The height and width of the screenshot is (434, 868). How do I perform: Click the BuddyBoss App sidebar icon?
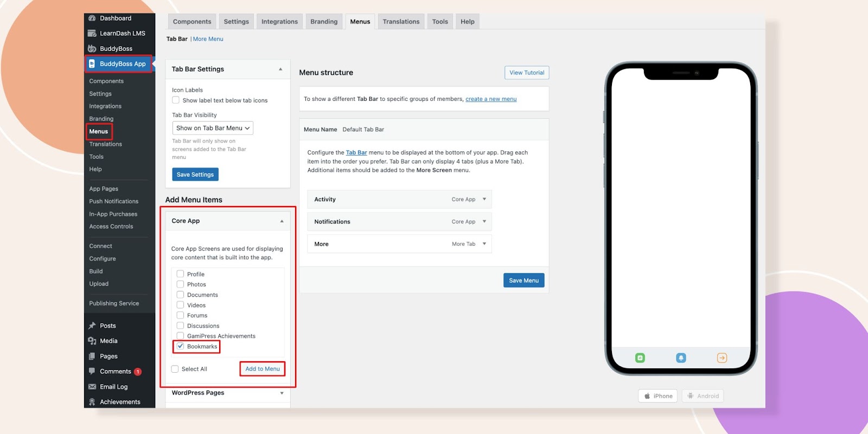point(92,63)
